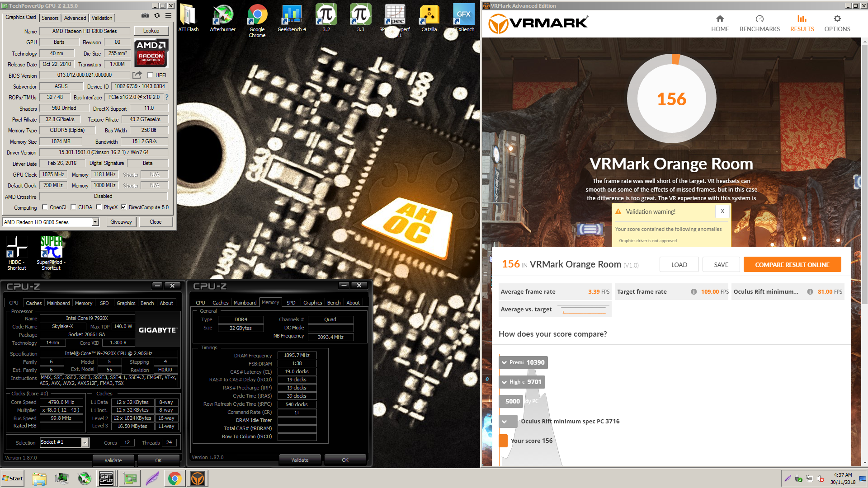Viewport: 868px width, 488px height.
Task: Dismiss the validation warning with X
Action: point(722,211)
